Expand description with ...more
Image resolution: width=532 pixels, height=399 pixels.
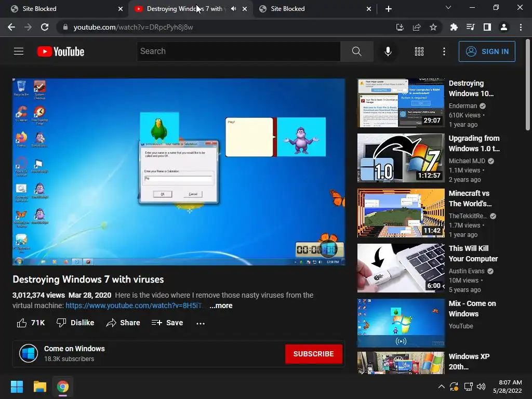221,305
